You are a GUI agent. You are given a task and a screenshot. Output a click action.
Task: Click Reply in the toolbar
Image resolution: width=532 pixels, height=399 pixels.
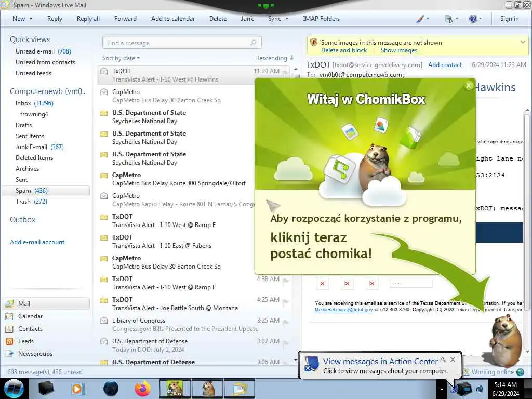click(55, 19)
